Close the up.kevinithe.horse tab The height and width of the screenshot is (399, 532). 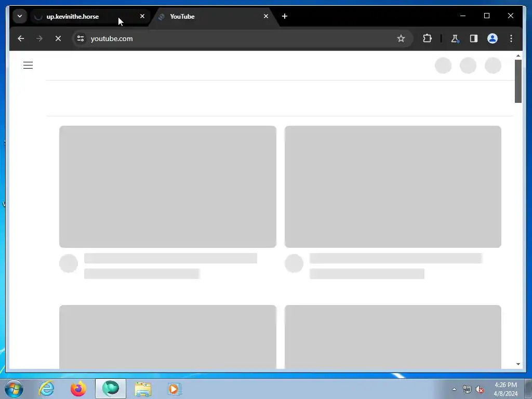(142, 16)
